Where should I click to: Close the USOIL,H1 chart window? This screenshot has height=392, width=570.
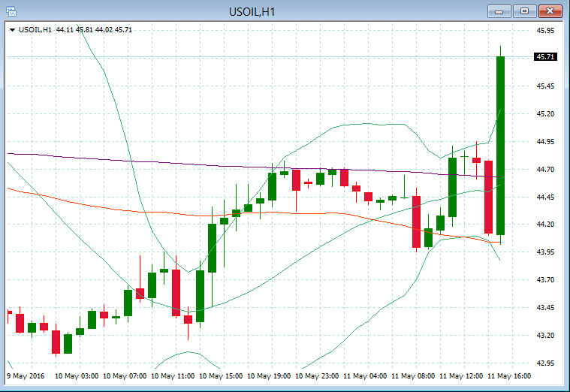[x=550, y=11]
